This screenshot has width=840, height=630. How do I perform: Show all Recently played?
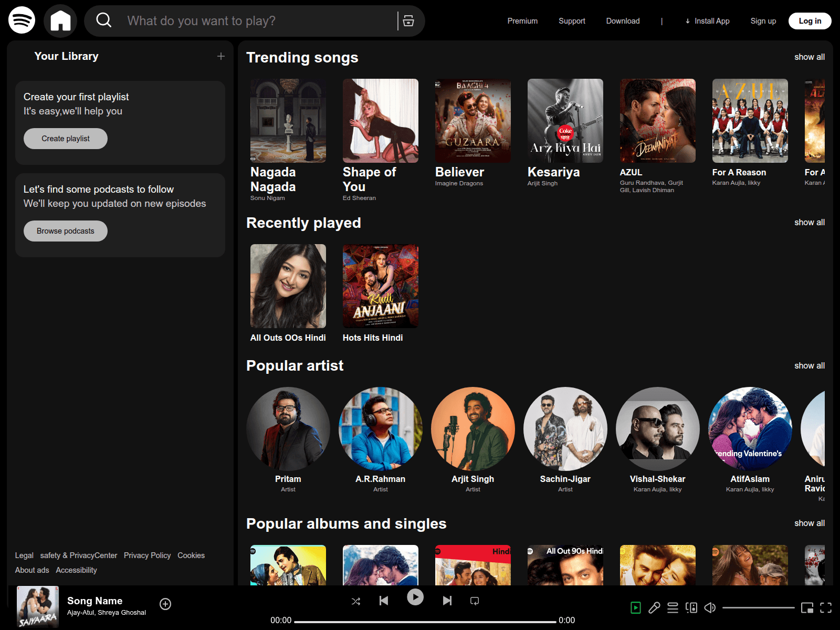pos(810,222)
